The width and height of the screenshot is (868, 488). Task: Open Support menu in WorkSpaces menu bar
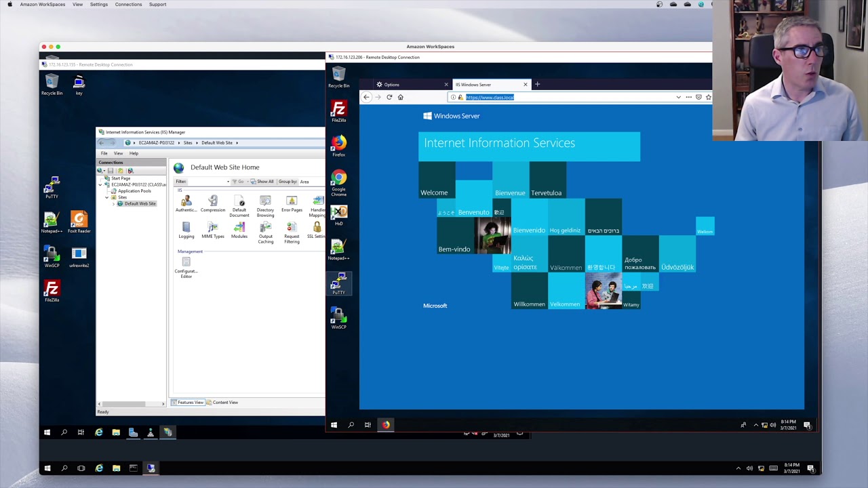click(157, 4)
